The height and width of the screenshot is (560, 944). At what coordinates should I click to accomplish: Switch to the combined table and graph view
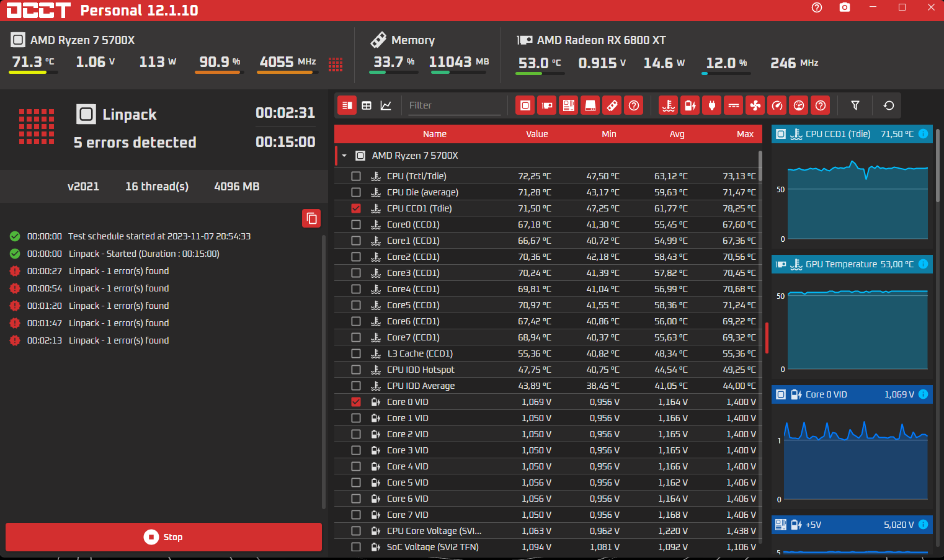click(347, 105)
